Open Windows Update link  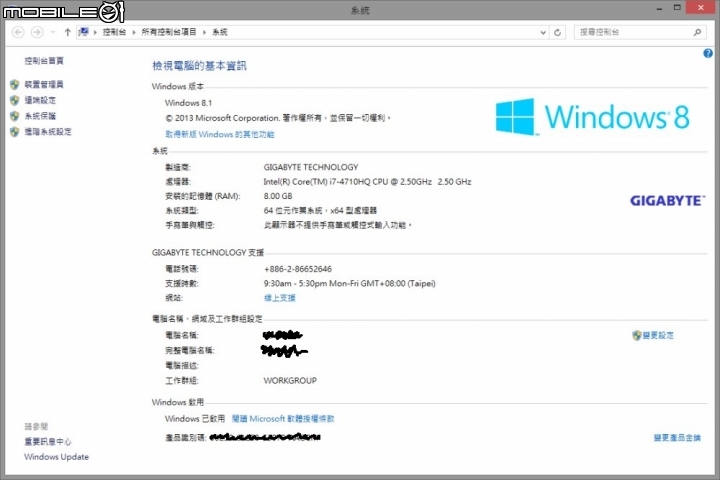(x=56, y=457)
